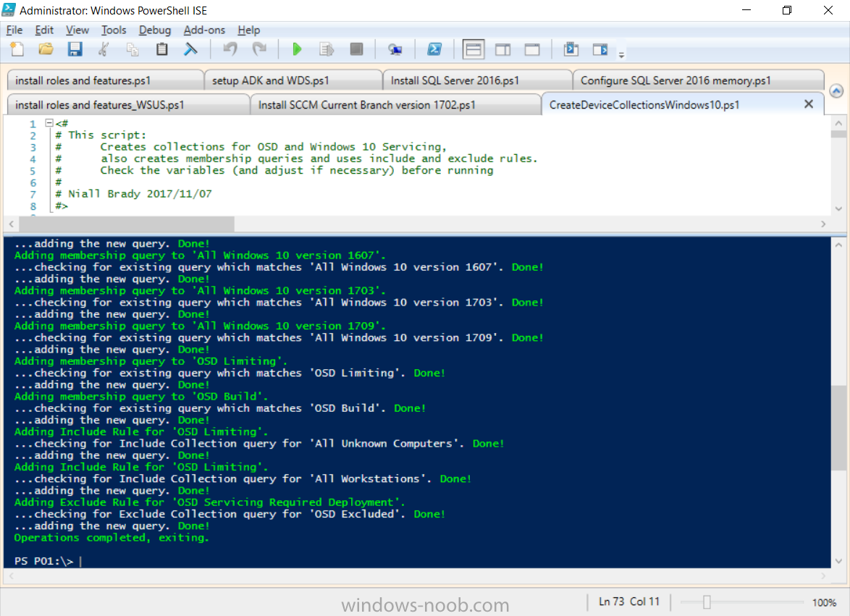Screen dimensions: 850x616
Task: Save the current script
Action: tap(75, 50)
